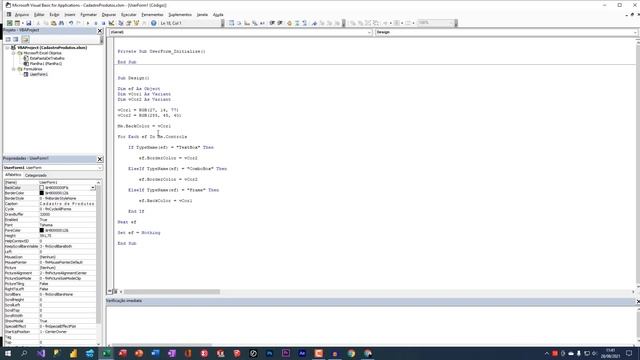Close the Verificação imediata panel
This screenshot has height=360, width=640.
[638, 301]
